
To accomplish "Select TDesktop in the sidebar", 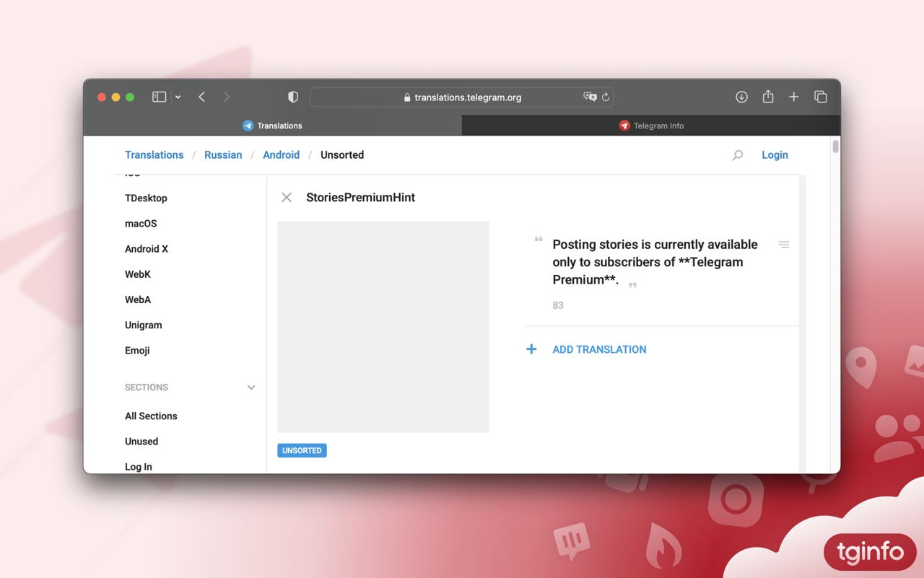I will (146, 198).
